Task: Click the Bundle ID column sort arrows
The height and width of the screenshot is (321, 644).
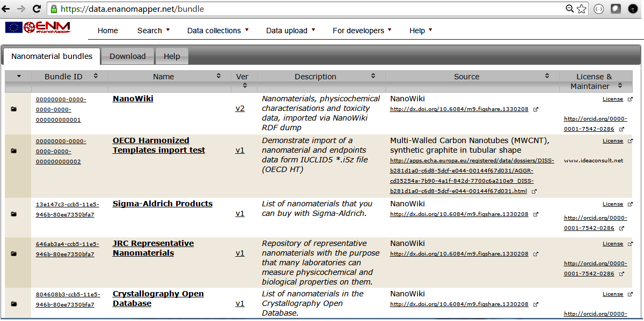Action: (x=96, y=76)
